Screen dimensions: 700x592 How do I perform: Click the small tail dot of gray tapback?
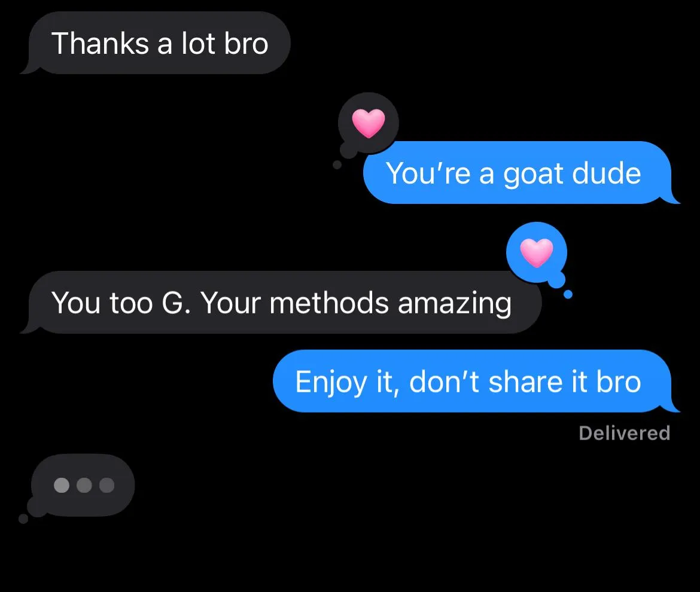pyautogui.click(x=337, y=164)
